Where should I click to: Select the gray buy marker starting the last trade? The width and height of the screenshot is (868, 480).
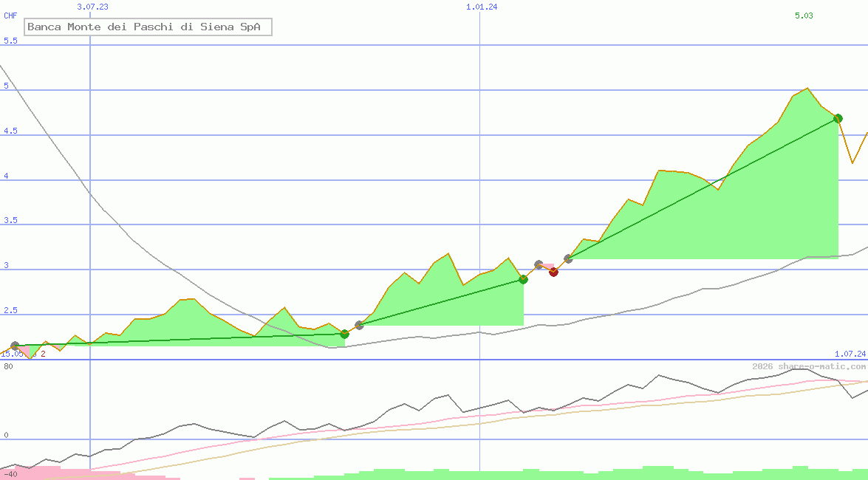pyautogui.click(x=568, y=258)
